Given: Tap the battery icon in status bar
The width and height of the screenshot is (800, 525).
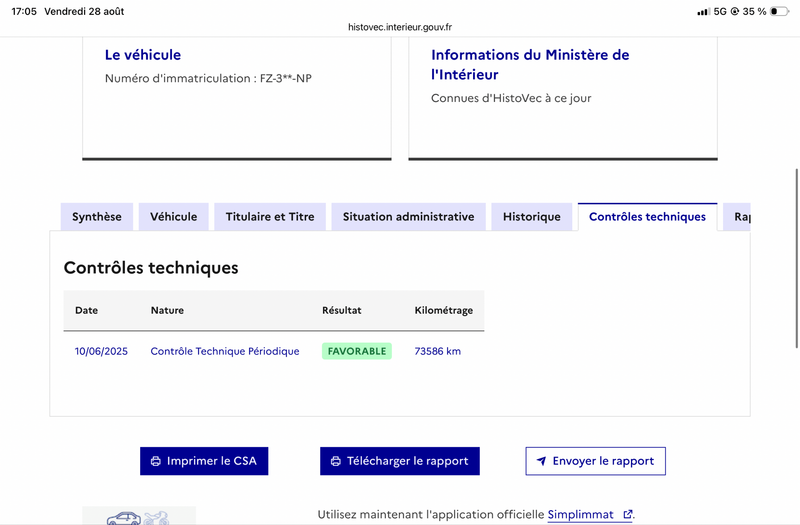Looking at the screenshot, I should coord(779,11).
